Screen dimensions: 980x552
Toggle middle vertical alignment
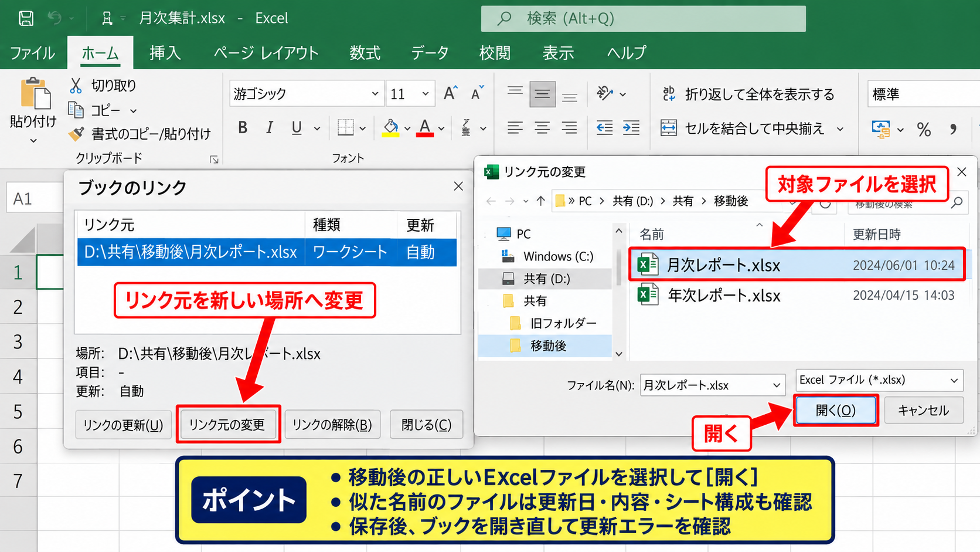(542, 94)
